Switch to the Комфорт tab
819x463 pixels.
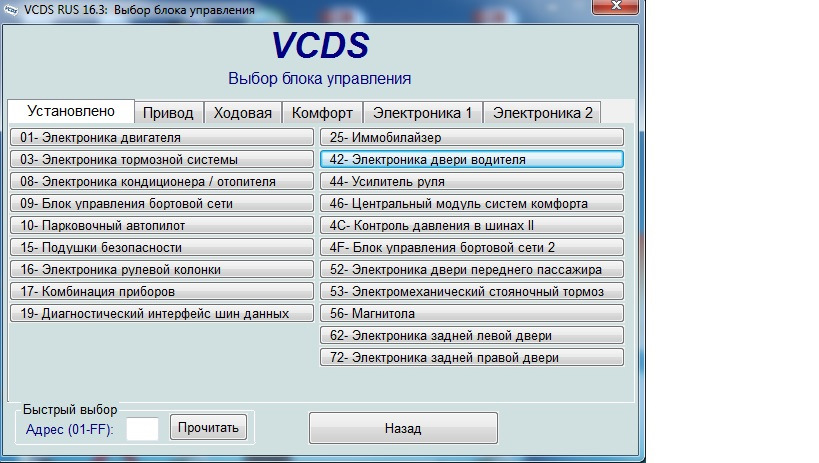[x=322, y=113]
